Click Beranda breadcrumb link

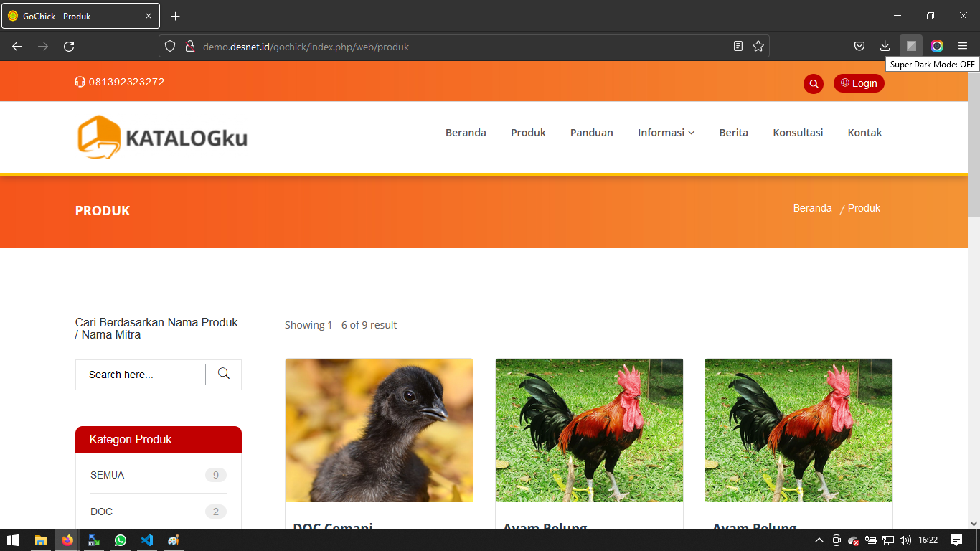[813, 208]
